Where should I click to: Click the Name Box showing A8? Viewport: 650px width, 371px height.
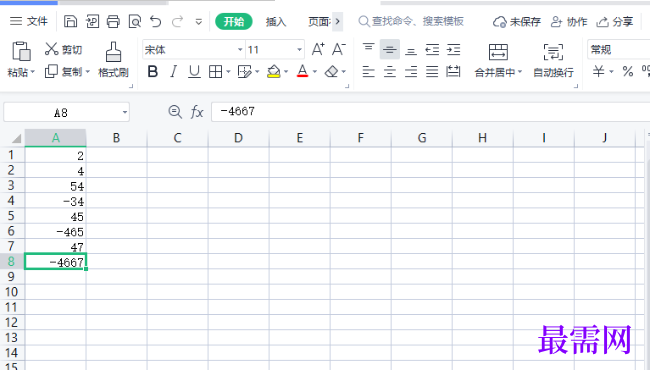[66, 112]
